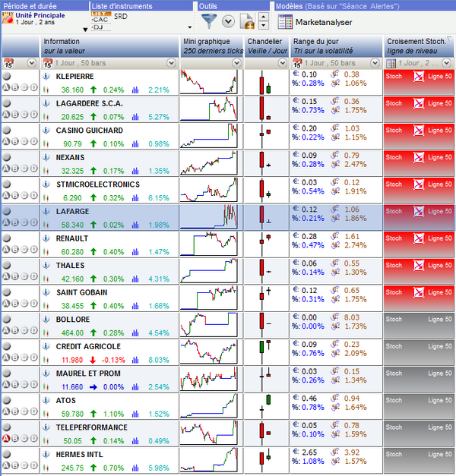Toggle the B flag in the NEXANS row
The height and width of the screenshot is (476, 456).
(x=15, y=169)
